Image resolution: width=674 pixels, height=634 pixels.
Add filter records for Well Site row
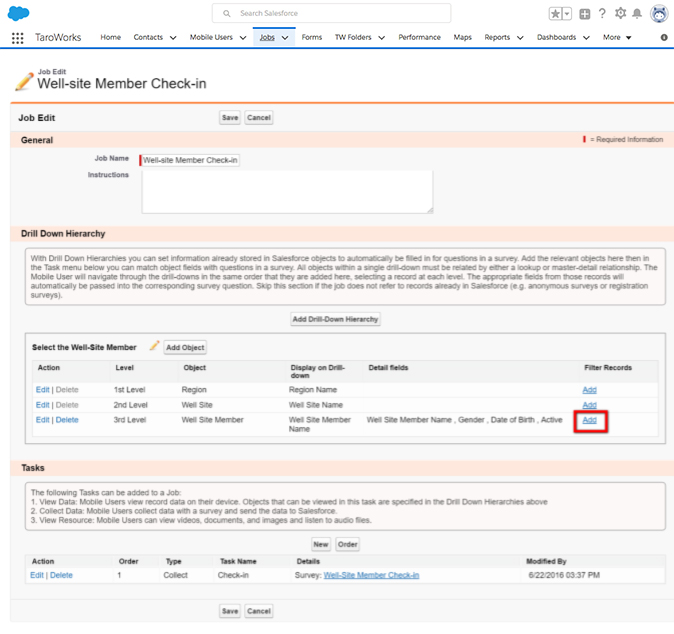point(589,405)
